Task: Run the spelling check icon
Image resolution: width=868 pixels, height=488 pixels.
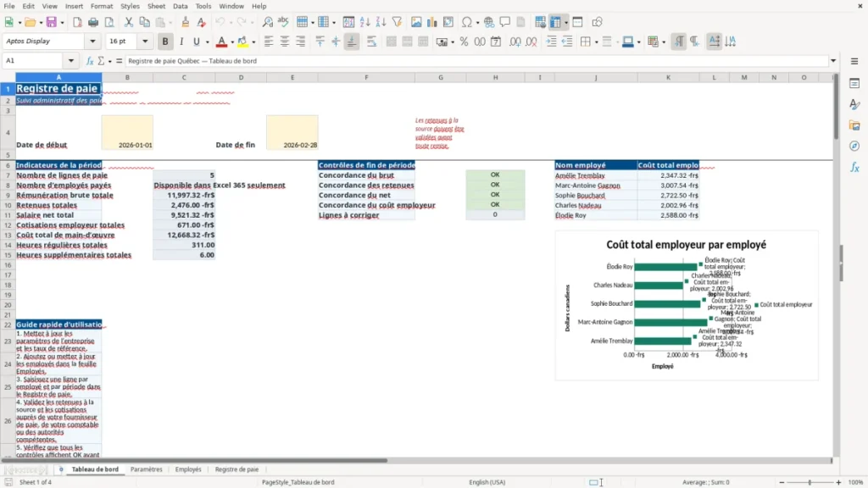Action: [283, 22]
